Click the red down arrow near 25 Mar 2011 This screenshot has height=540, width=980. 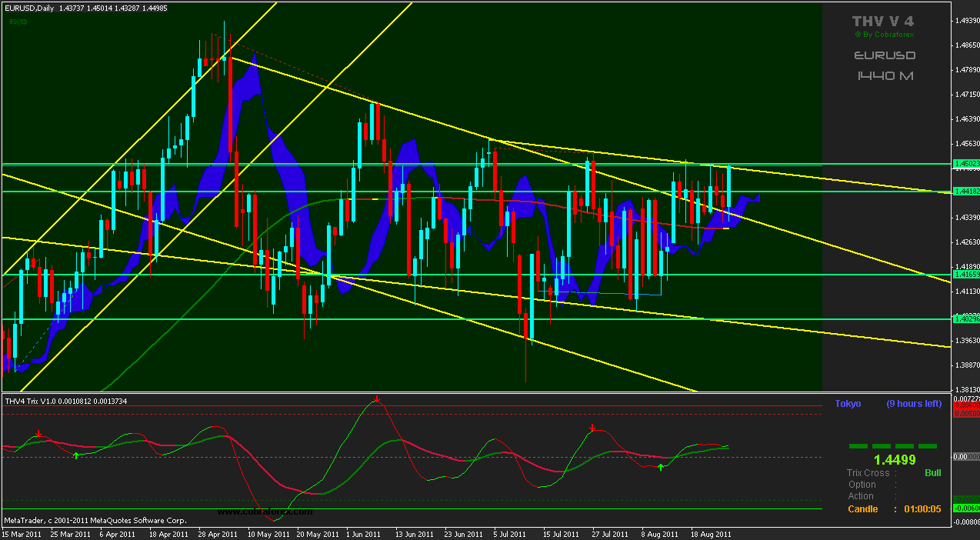coord(38,435)
